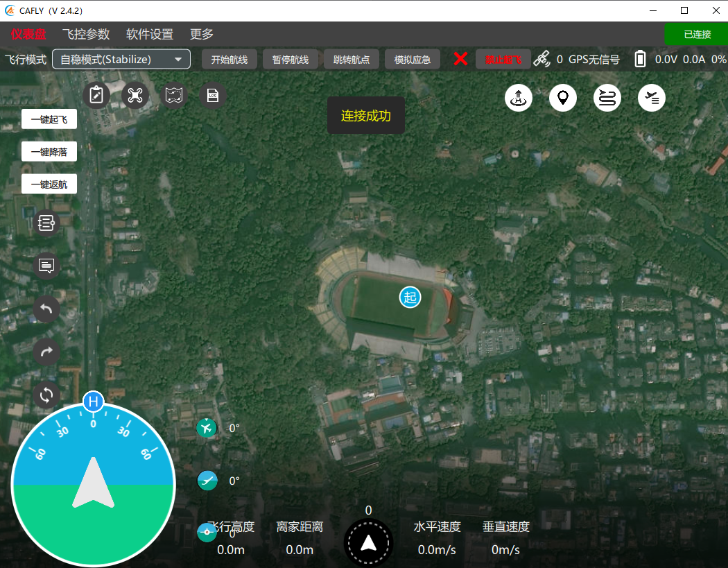Click the attitude horizon indicator dial

pos(94,485)
